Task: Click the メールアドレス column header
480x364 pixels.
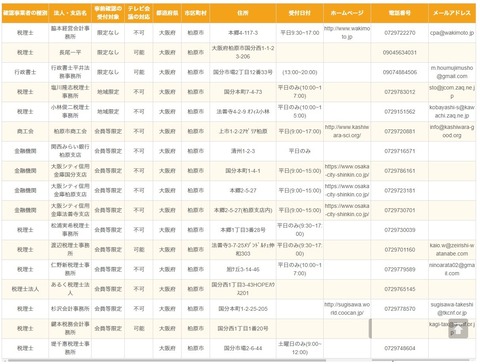Action: pos(452,13)
